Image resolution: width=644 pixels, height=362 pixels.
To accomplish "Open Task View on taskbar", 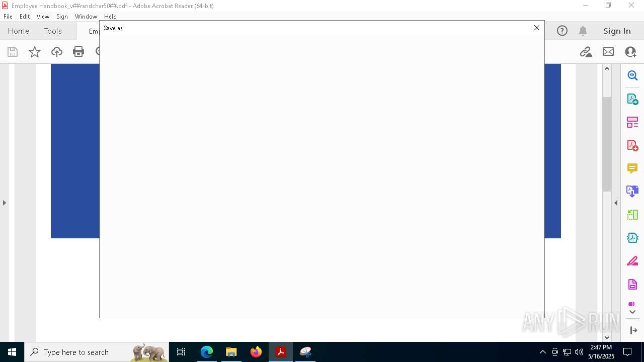I will [181, 352].
